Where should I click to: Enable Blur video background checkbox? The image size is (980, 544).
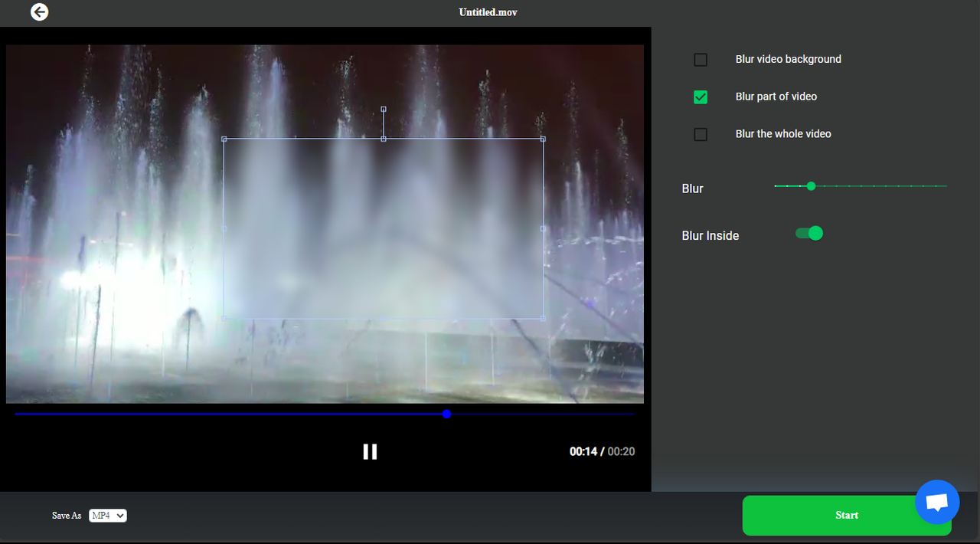pyautogui.click(x=701, y=60)
